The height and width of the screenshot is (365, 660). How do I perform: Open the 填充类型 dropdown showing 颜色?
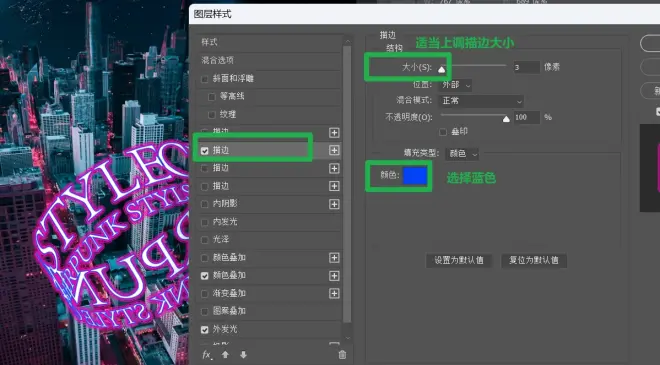click(x=462, y=154)
